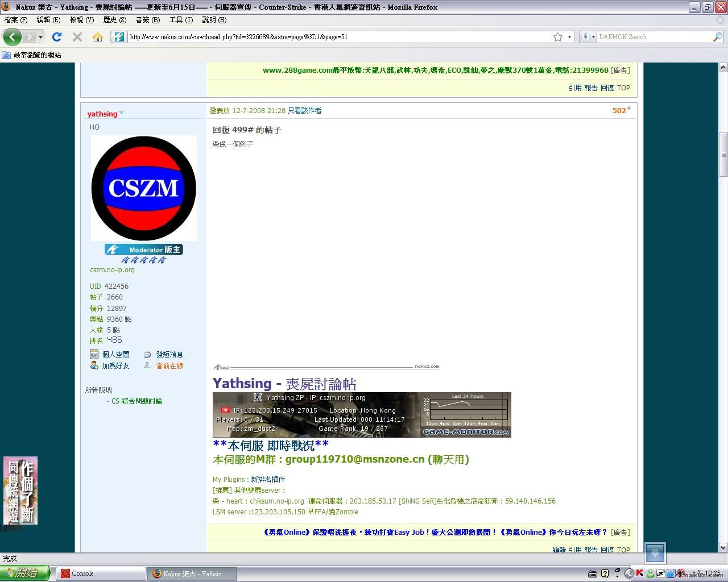Click the Stop loading X icon

point(77,37)
